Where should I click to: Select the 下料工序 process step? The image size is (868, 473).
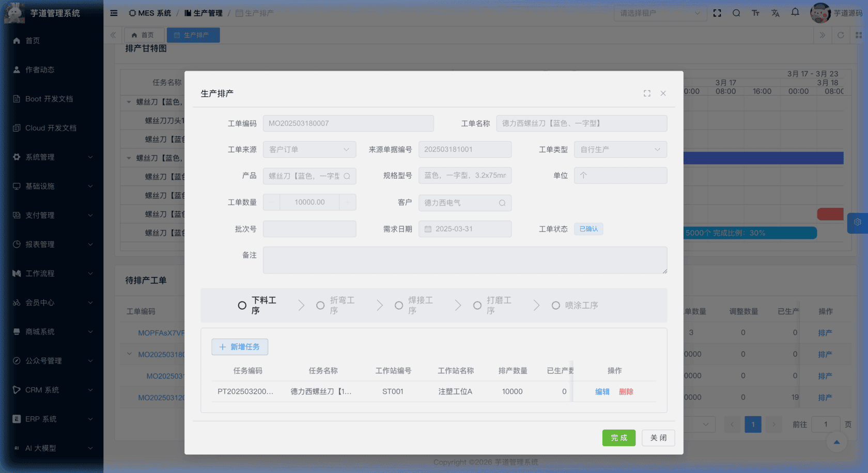coord(258,306)
